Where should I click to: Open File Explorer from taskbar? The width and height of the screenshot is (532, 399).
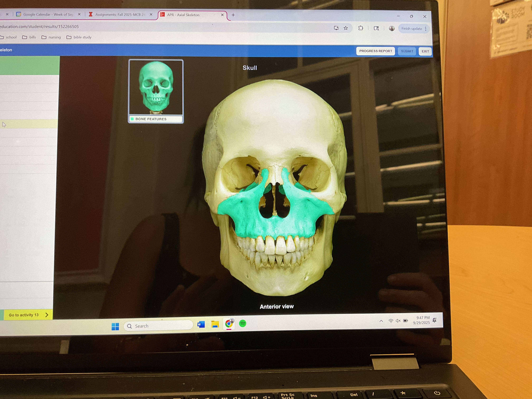(215, 324)
